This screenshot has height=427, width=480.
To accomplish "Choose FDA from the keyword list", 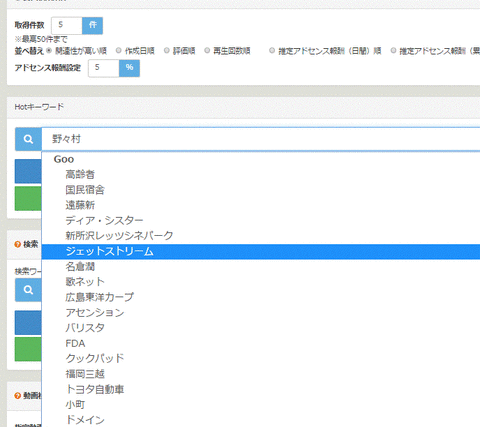I will [261, 343].
